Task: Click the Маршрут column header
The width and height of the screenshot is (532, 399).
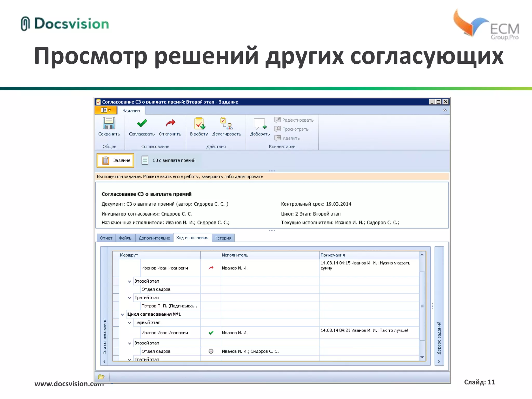Action: [x=159, y=255]
